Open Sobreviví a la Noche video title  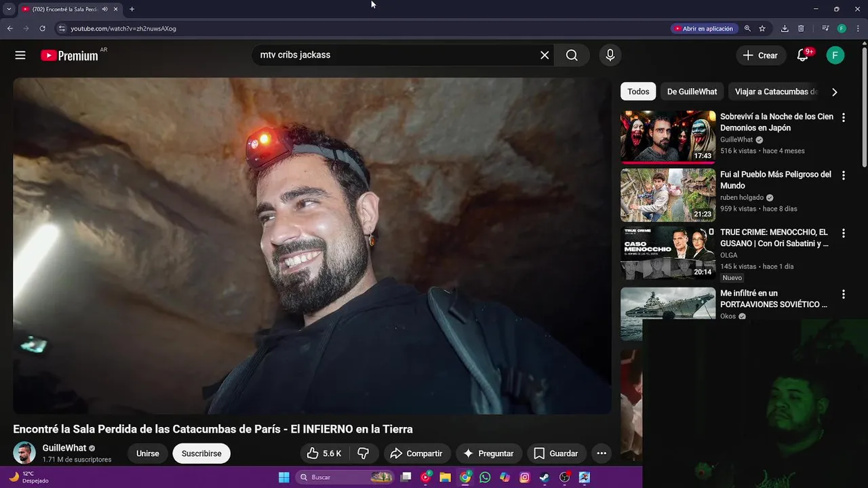[776, 122]
